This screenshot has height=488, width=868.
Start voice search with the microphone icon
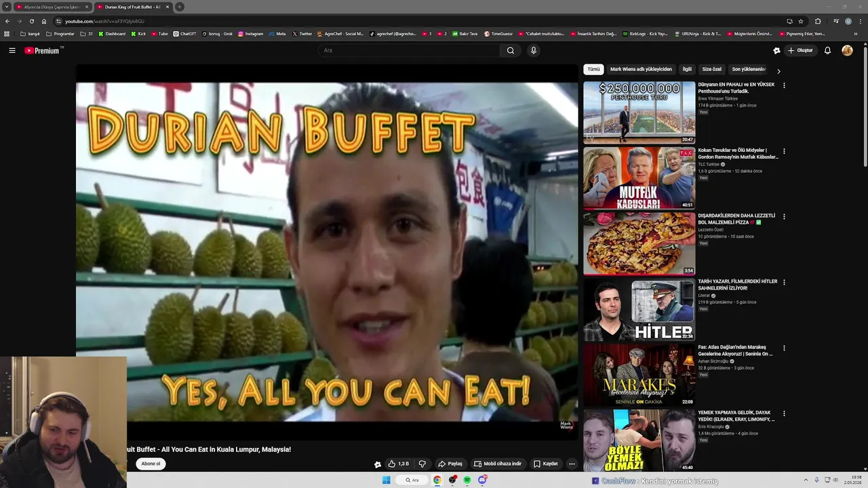(534, 50)
